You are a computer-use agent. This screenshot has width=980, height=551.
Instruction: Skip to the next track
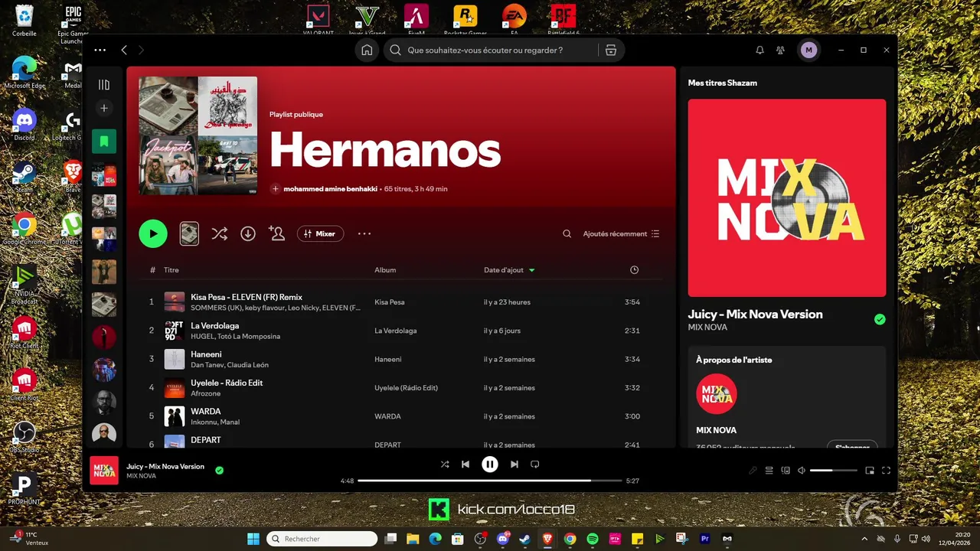tap(514, 464)
